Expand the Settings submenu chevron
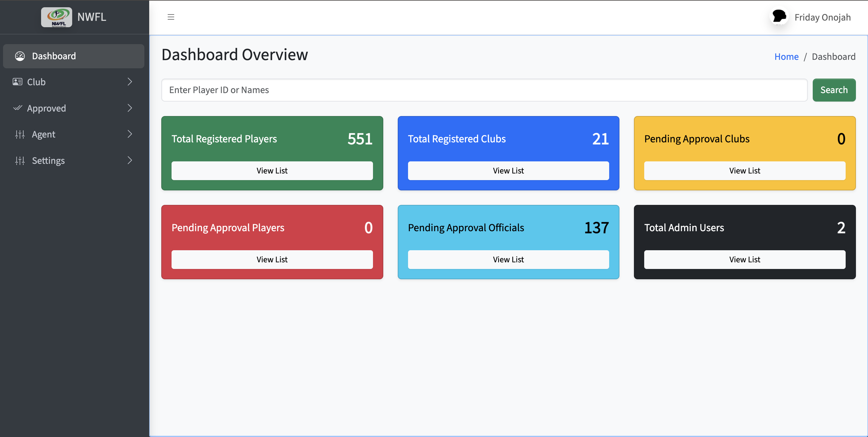868x437 pixels. tap(130, 160)
